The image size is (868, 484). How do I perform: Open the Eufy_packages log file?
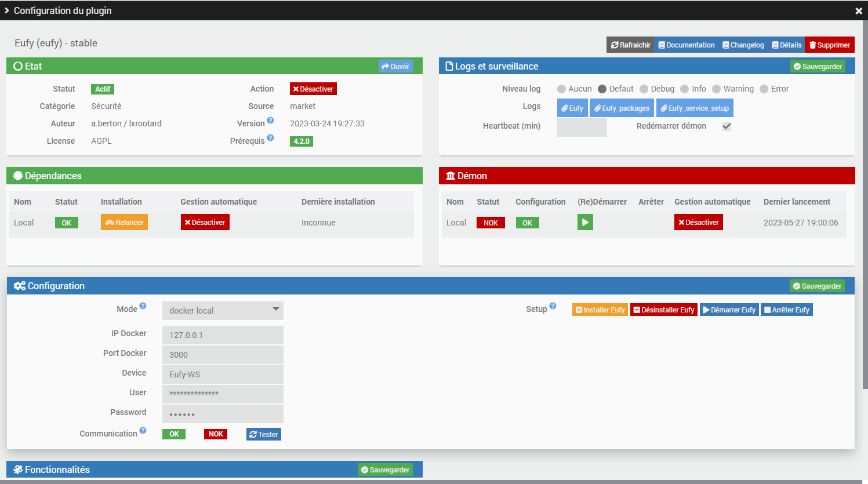tap(622, 108)
